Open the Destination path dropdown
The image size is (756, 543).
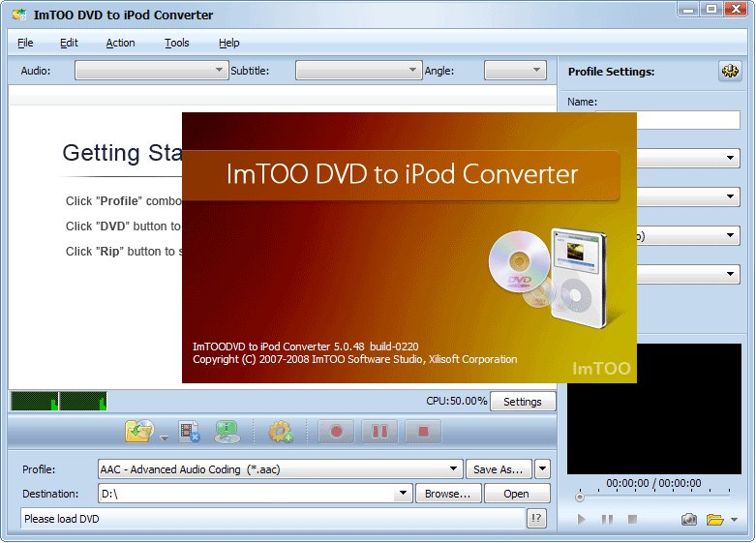tap(403, 494)
